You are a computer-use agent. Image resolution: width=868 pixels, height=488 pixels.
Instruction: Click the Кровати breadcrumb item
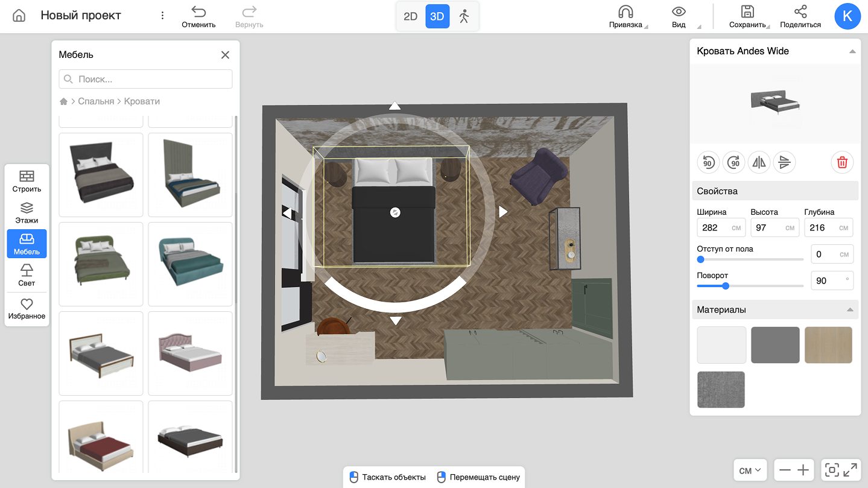pyautogui.click(x=142, y=101)
